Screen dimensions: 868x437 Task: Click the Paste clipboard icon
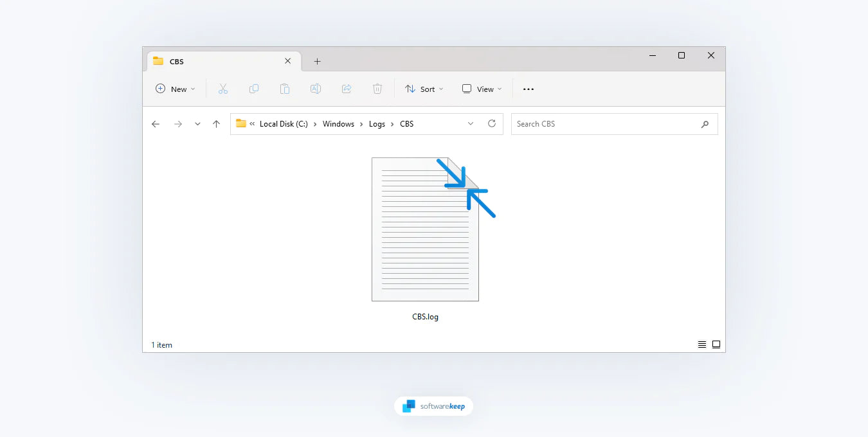coord(285,89)
